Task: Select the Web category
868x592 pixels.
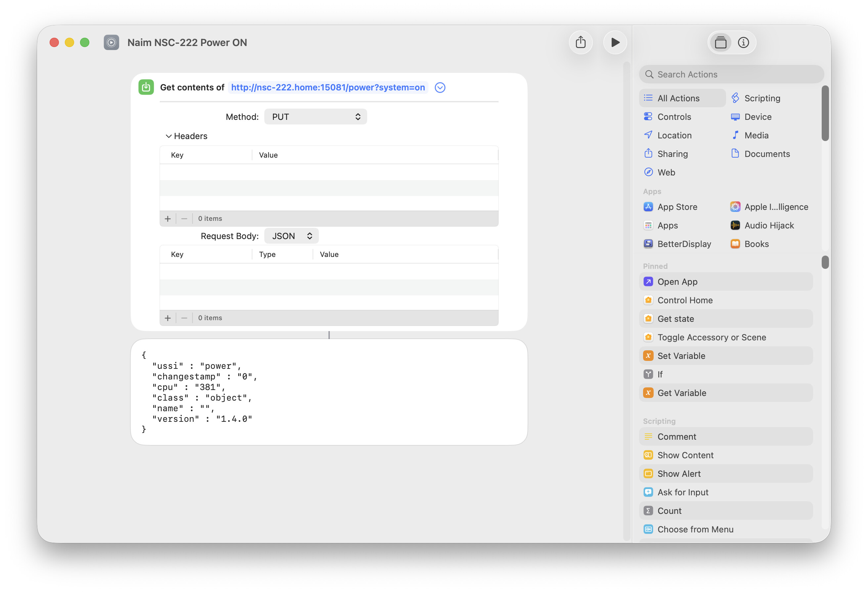Action: pos(666,172)
